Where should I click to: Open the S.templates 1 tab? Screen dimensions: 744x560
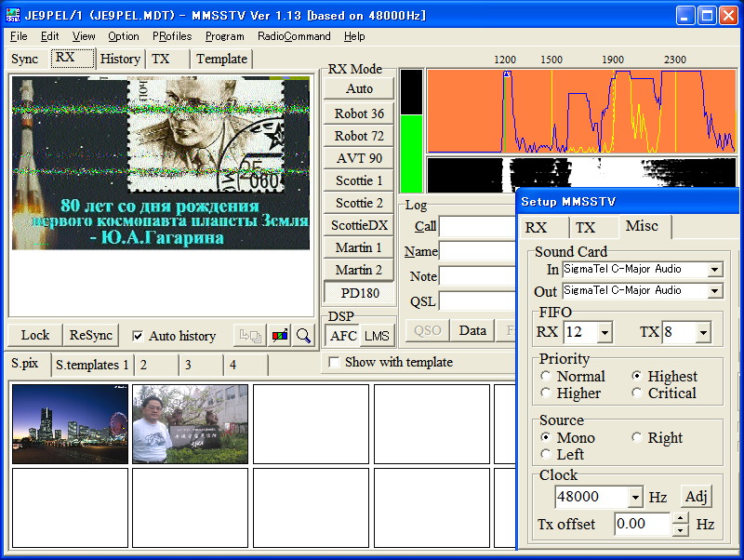[92, 365]
